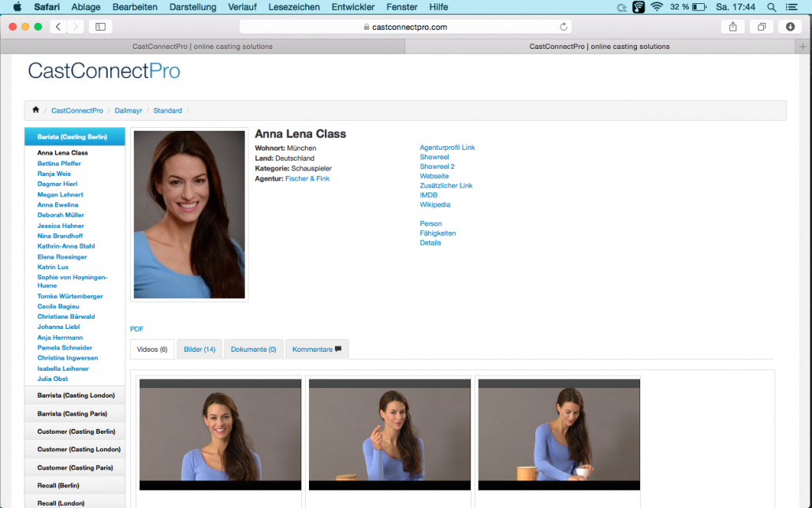Expand Customer (Casting Paris) section
Viewport: 812px width, 508px height.
(x=75, y=468)
